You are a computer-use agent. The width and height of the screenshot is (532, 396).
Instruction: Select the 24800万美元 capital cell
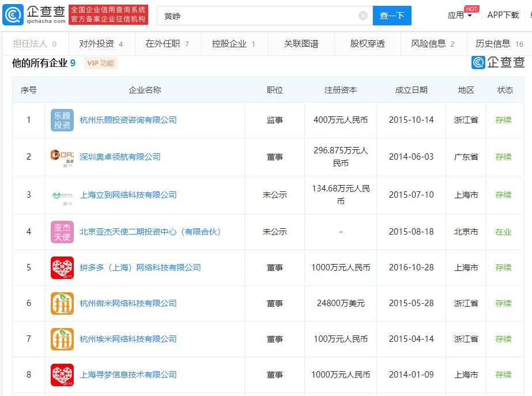[341, 303]
